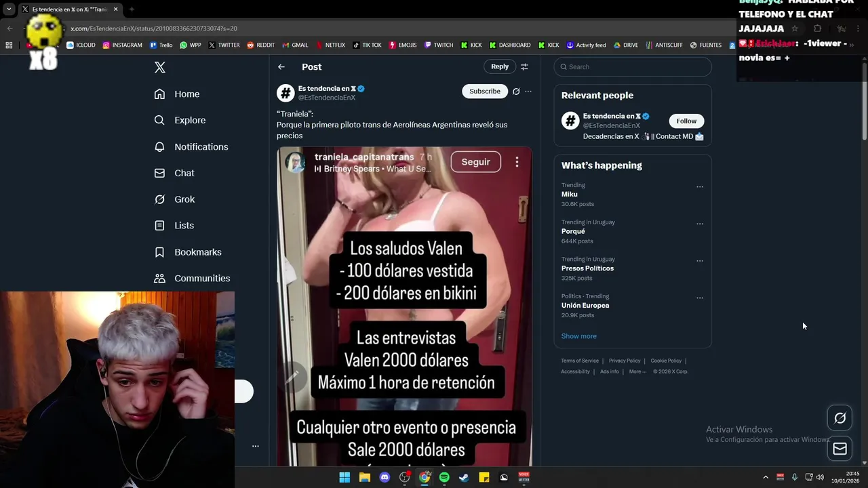Open floating Grok button
The width and height of the screenshot is (868, 488).
click(840, 418)
